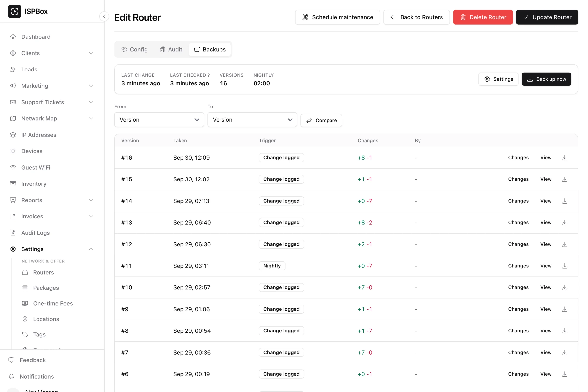Click the ISPBox logo icon
The image size is (588, 392).
click(x=14, y=11)
